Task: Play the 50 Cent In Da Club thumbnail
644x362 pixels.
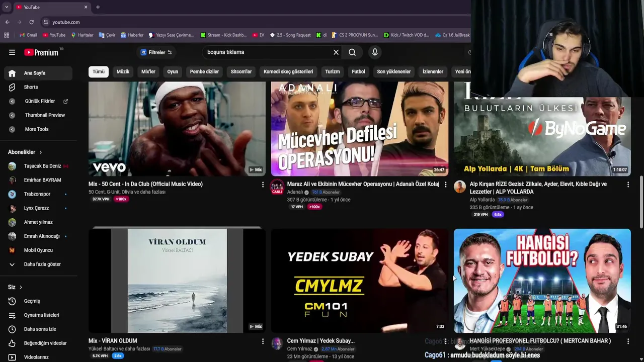Action: [x=177, y=129]
